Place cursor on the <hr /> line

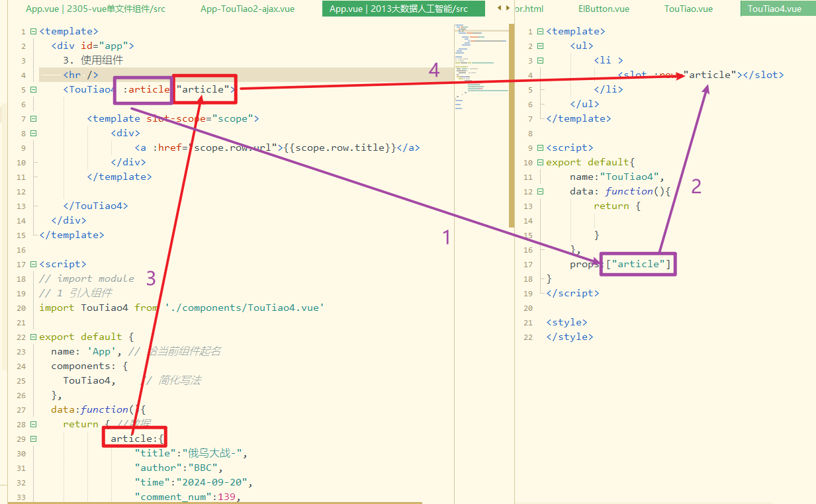click(x=81, y=75)
